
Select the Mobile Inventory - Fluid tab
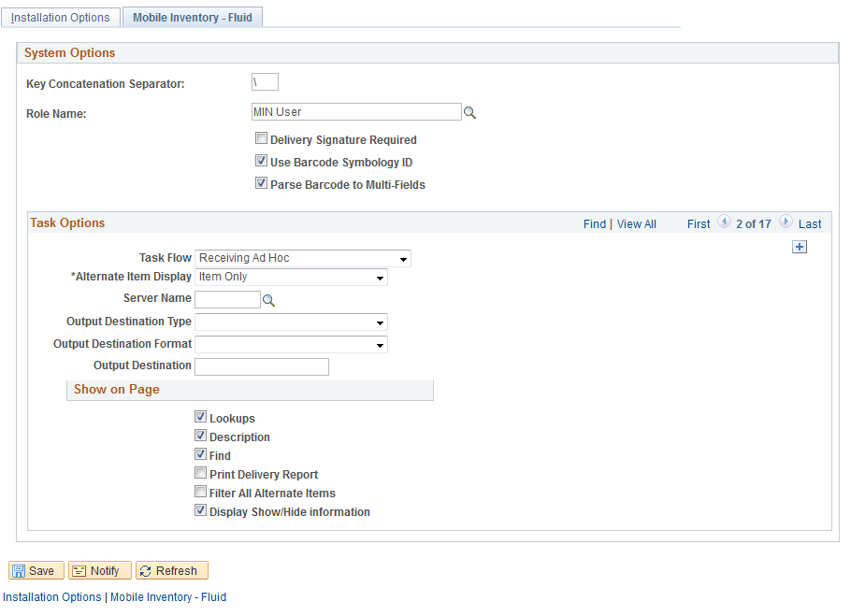pos(192,17)
